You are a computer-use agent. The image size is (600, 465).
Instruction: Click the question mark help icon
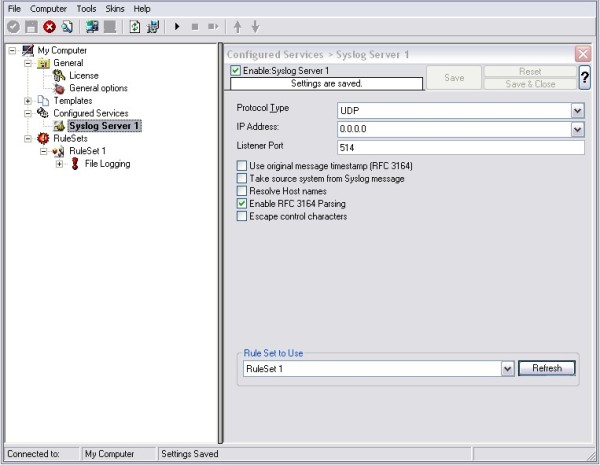[584, 79]
